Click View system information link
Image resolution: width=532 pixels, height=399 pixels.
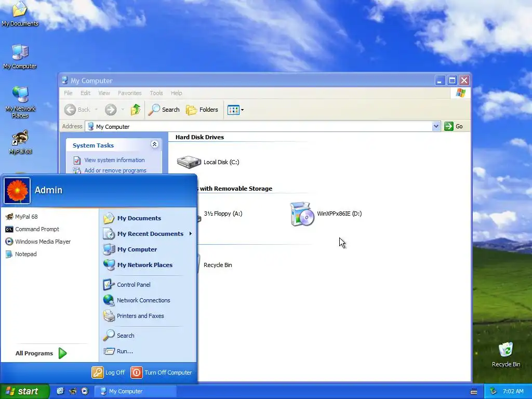[x=114, y=160]
